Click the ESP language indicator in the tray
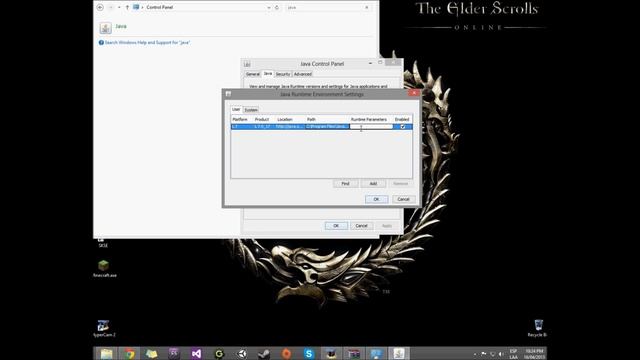The width and height of the screenshot is (640, 360). click(x=513, y=354)
